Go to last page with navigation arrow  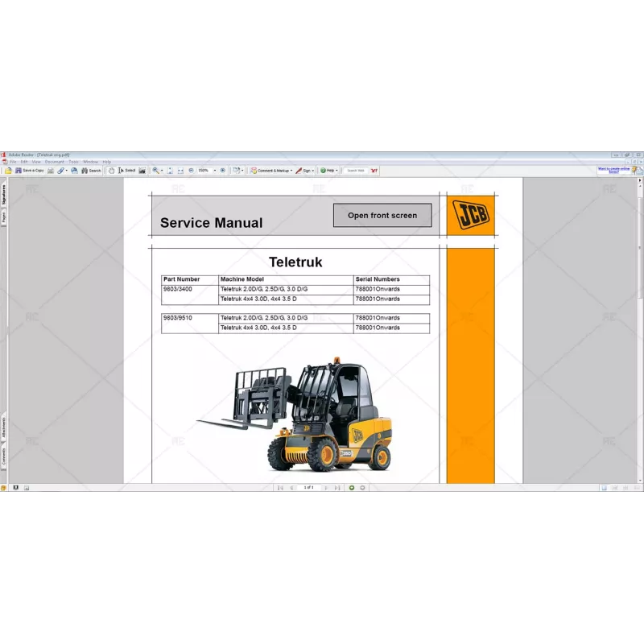[x=336, y=486]
